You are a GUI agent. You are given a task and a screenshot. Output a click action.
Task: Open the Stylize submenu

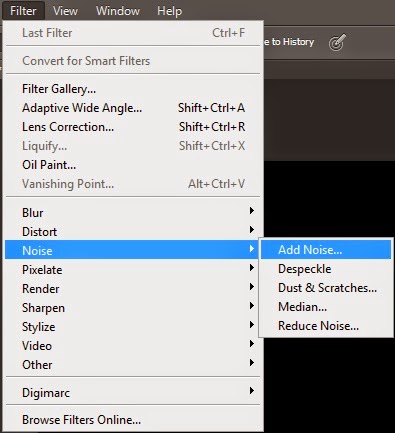tap(132, 327)
